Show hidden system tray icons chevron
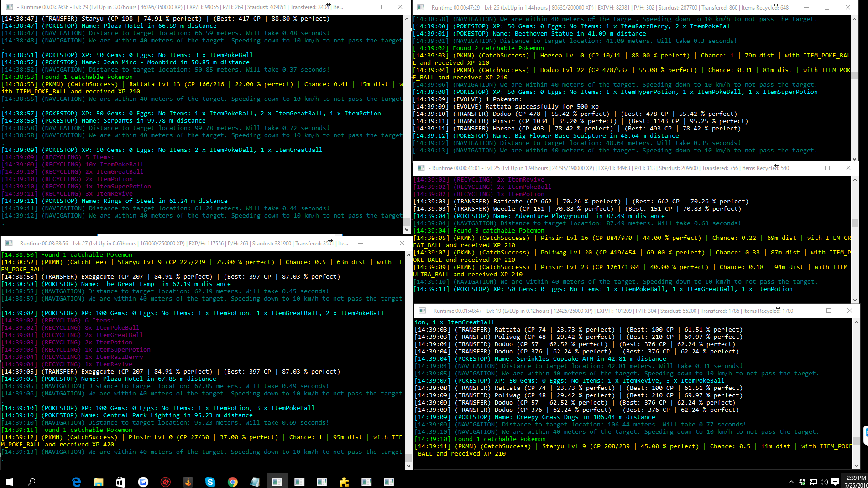 (x=791, y=482)
